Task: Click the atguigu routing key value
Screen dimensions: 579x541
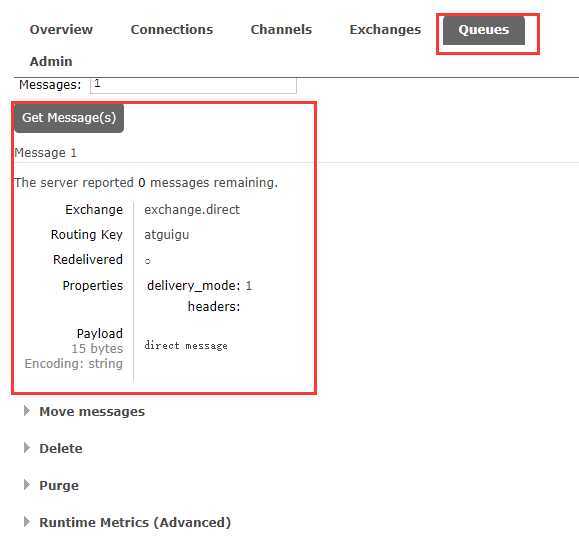Action: coord(167,235)
